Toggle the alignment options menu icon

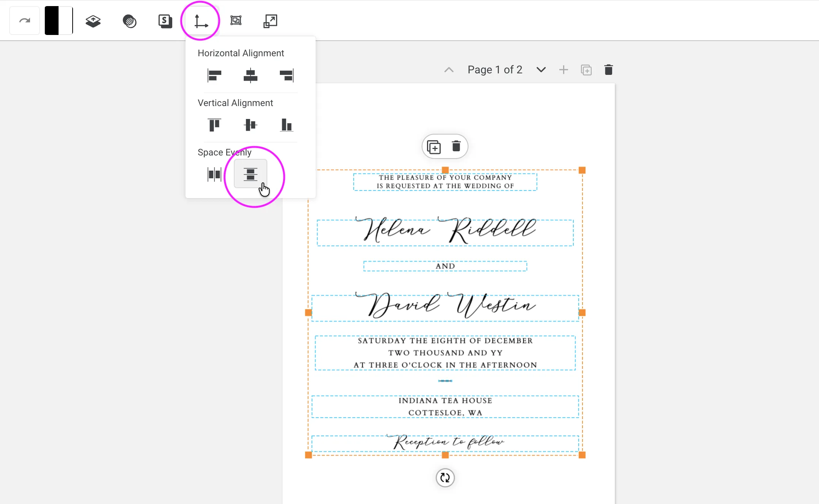[200, 21]
